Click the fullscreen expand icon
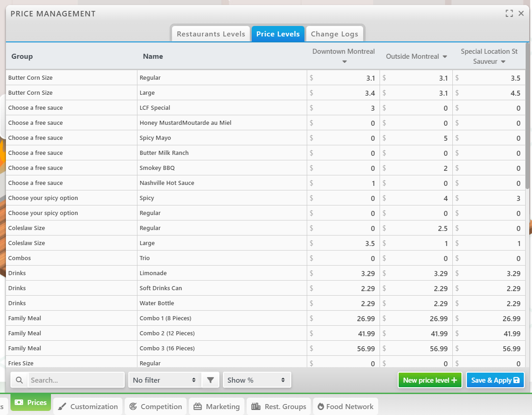The width and height of the screenshot is (532, 415). (x=509, y=14)
